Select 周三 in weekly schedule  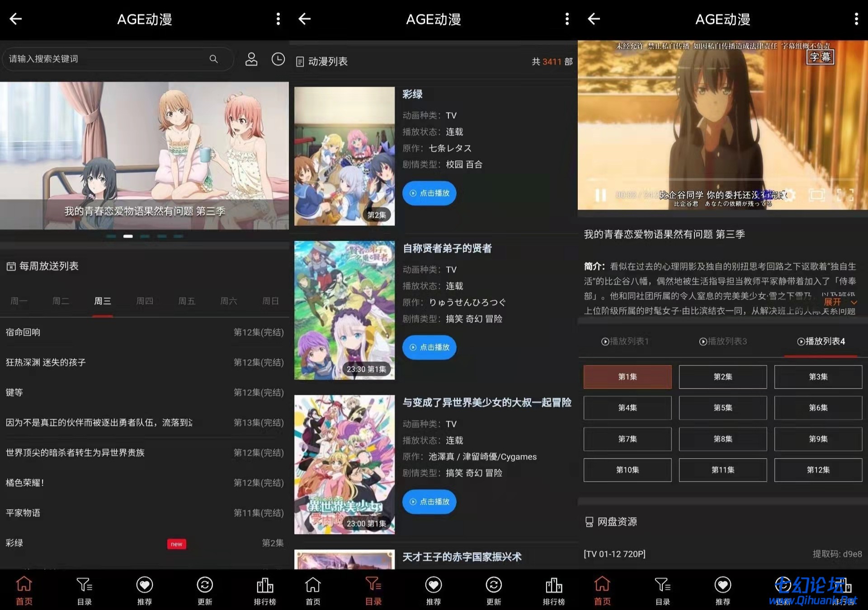[103, 301]
